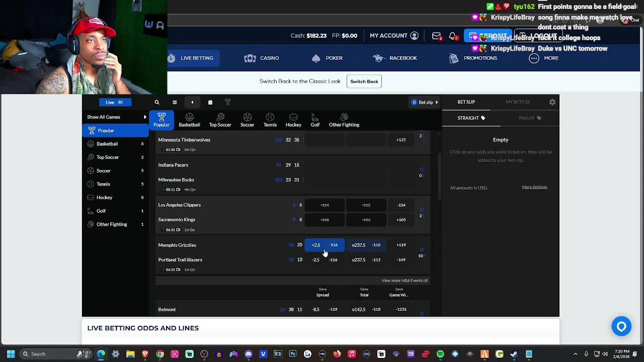Click View more NBA Events (4)
The height and width of the screenshot is (362, 644).
405,281
